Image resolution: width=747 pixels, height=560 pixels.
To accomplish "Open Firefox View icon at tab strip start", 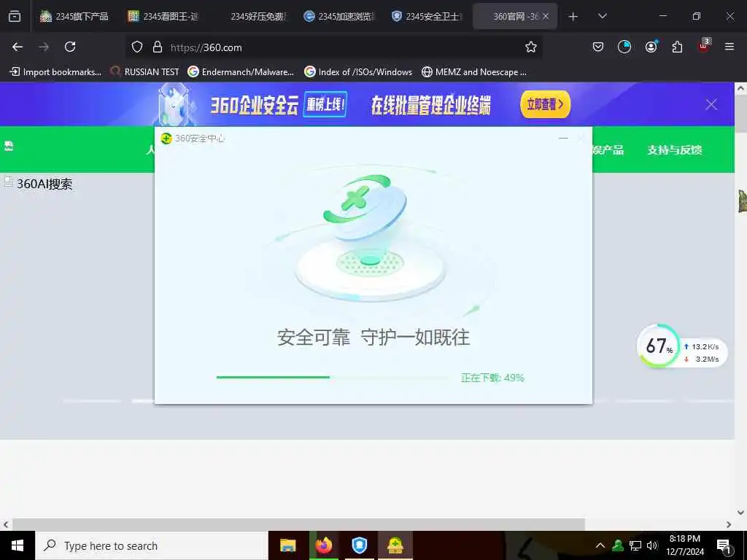I will click(x=15, y=16).
